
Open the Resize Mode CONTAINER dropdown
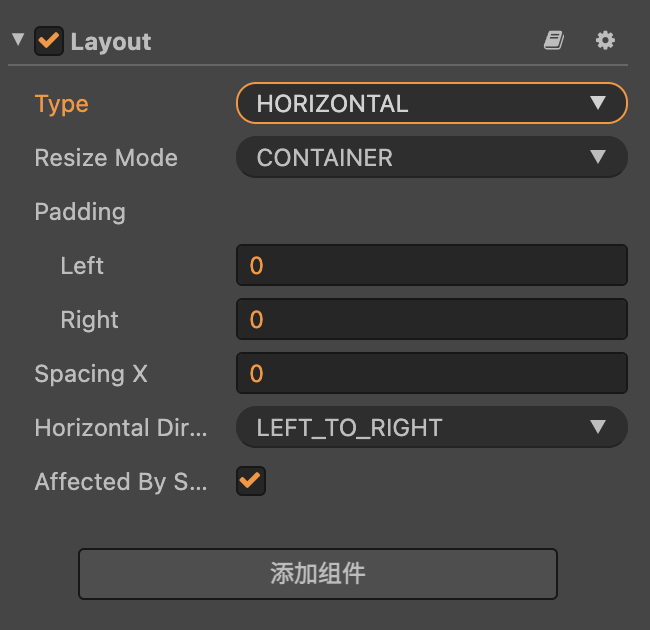pos(431,157)
